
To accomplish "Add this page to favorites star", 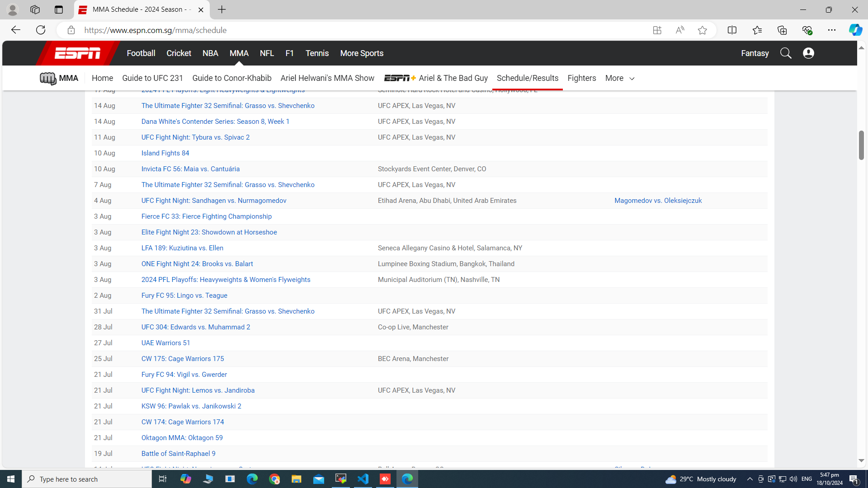I will [x=702, y=30].
